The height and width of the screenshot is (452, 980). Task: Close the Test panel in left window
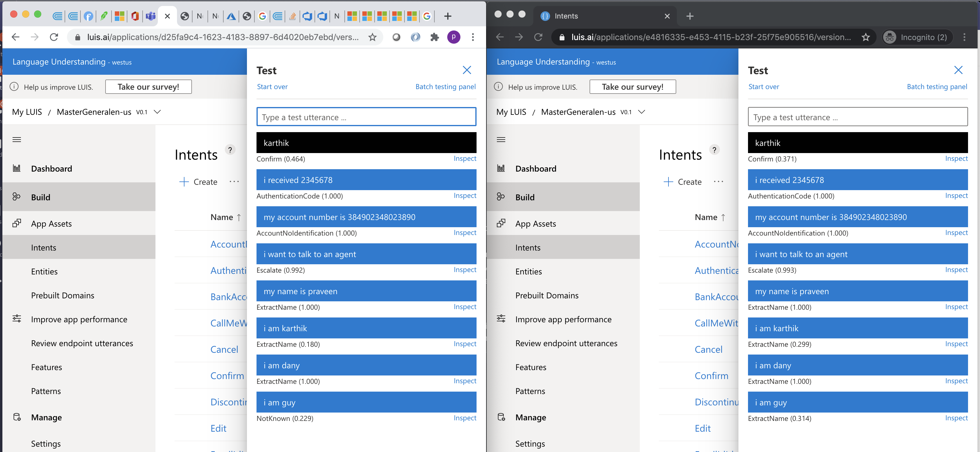[x=467, y=70]
